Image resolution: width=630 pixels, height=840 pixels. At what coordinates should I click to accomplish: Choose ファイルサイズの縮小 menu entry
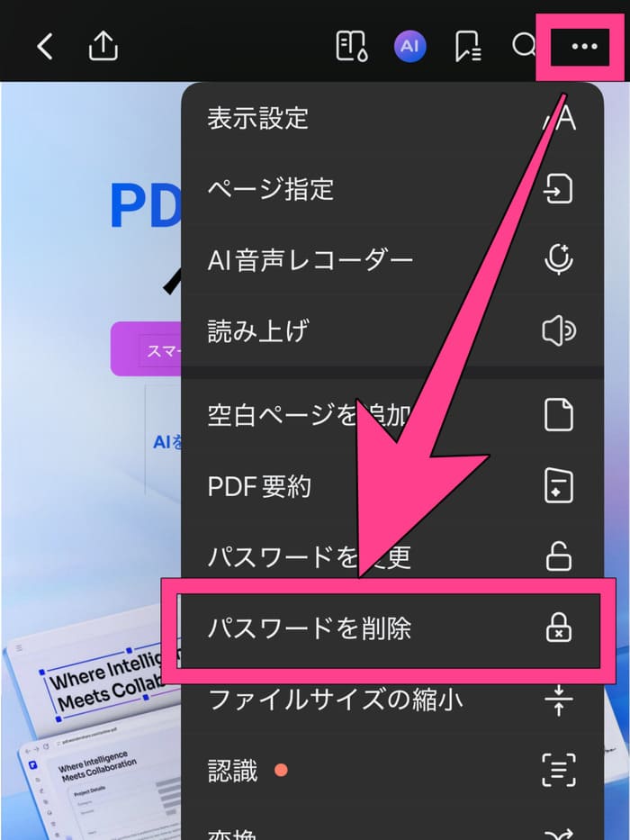click(x=392, y=700)
